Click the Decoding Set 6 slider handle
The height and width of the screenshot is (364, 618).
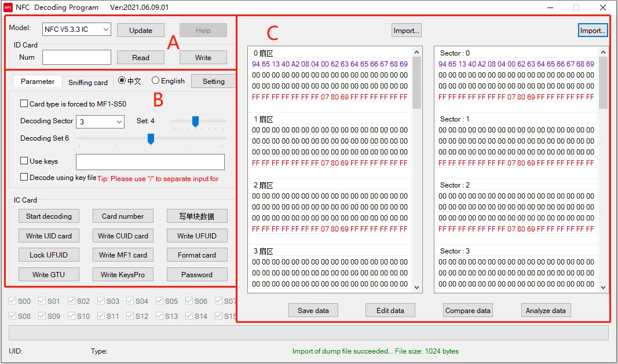[x=151, y=139]
